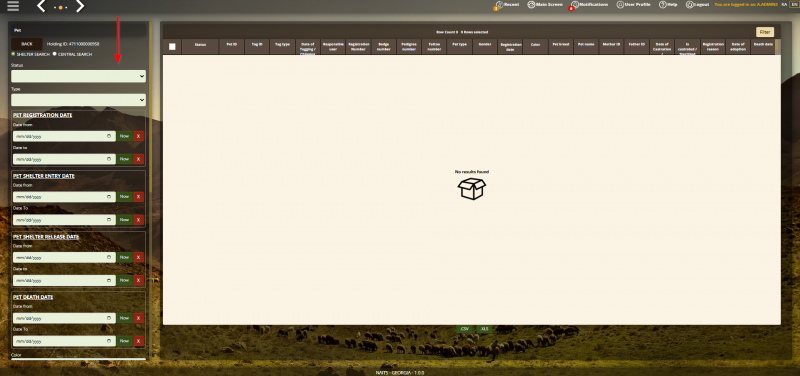
Task: Sort by the Pet ID column header
Action: pyautogui.click(x=232, y=46)
